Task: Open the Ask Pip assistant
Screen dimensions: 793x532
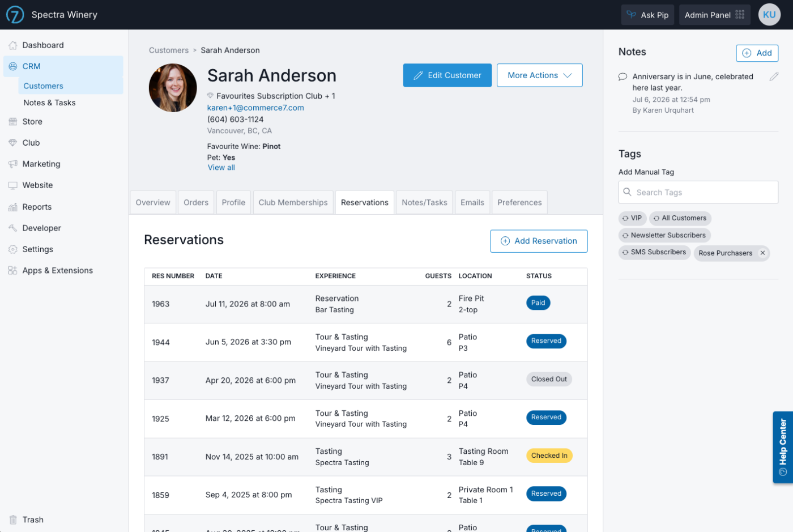Action: click(647, 15)
